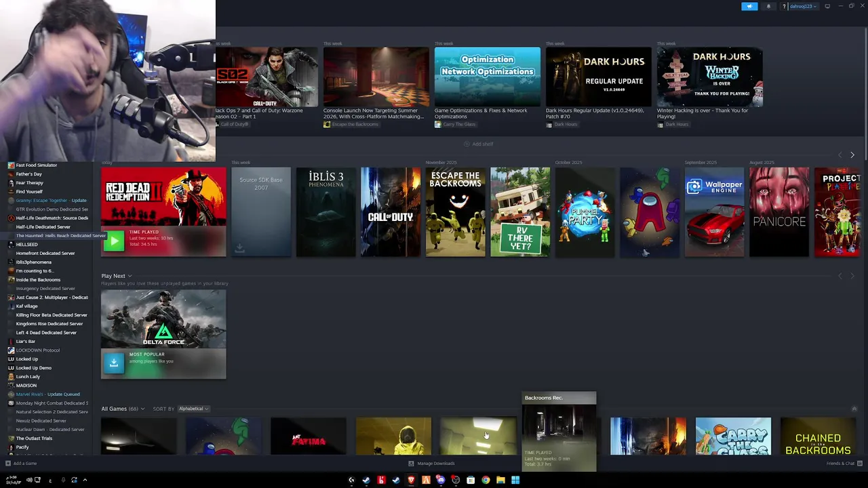
Task: Collapse the All Games shelf arrow at right
Action: coord(854,409)
